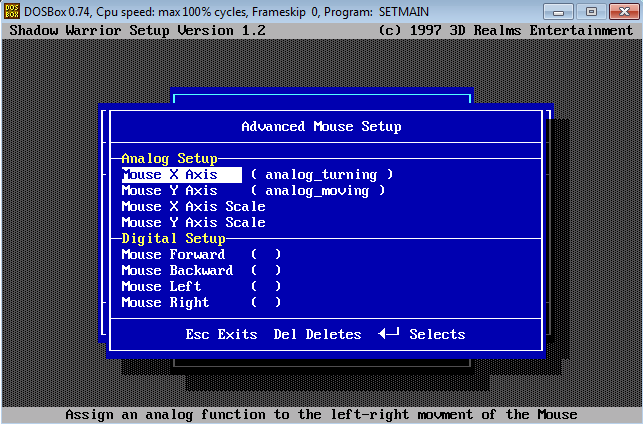Click empty value beside Mouse Forward

(x=266, y=255)
